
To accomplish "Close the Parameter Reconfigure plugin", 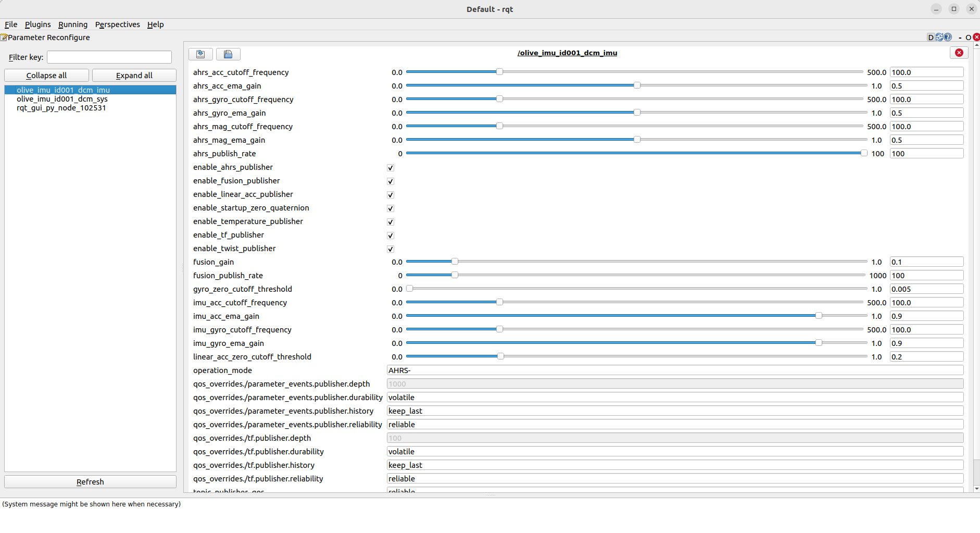I will pos(976,37).
